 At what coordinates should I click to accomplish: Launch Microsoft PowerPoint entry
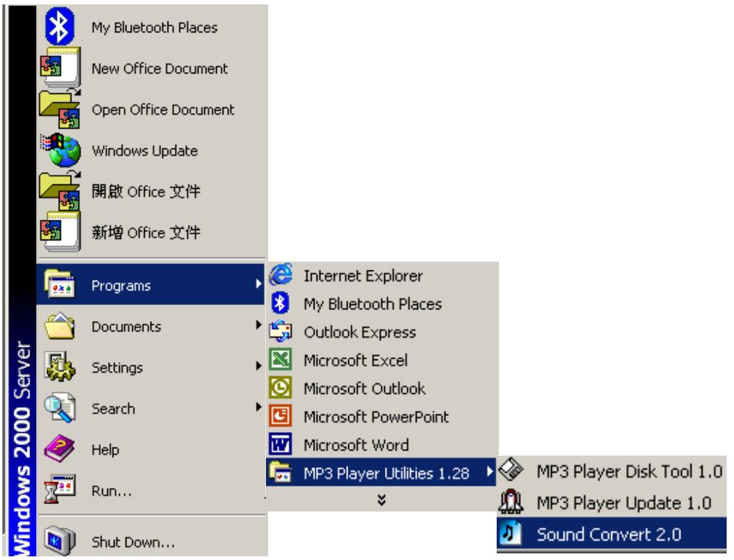[x=381, y=416]
